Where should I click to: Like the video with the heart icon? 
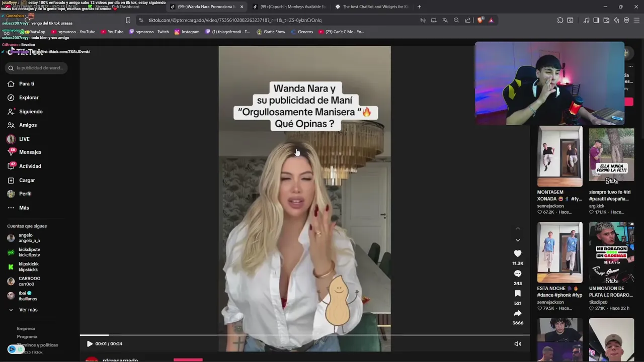(x=518, y=254)
